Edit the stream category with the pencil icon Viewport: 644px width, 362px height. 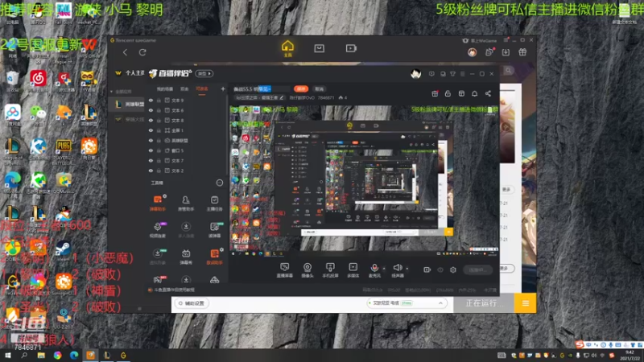281,97
